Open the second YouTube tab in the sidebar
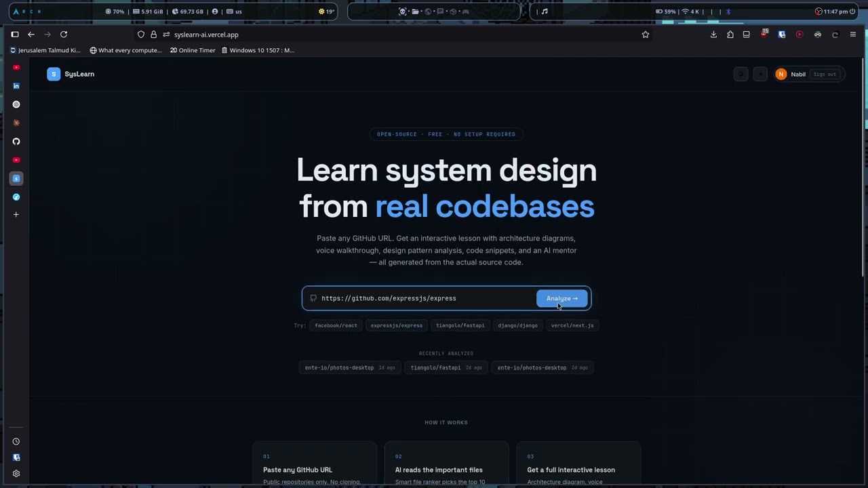The image size is (868, 488). 16,160
